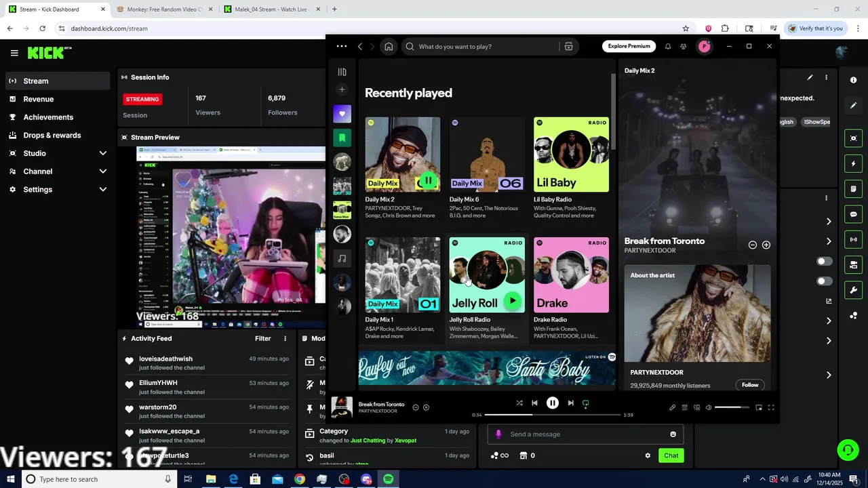The height and width of the screenshot is (488, 868).
Task: Show hidden Windows tray icons
Action: 762,479
